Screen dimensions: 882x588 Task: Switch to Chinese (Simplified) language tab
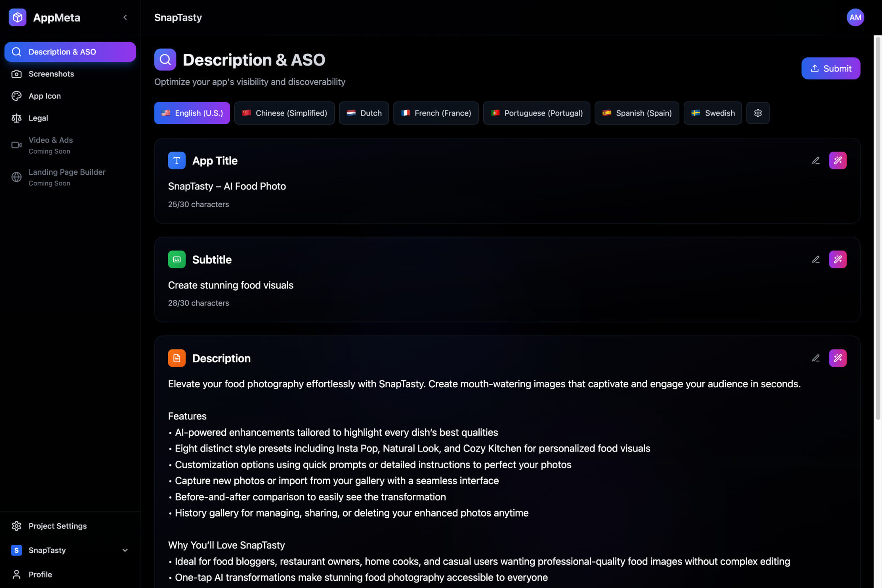pyautogui.click(x=284, y=113)
